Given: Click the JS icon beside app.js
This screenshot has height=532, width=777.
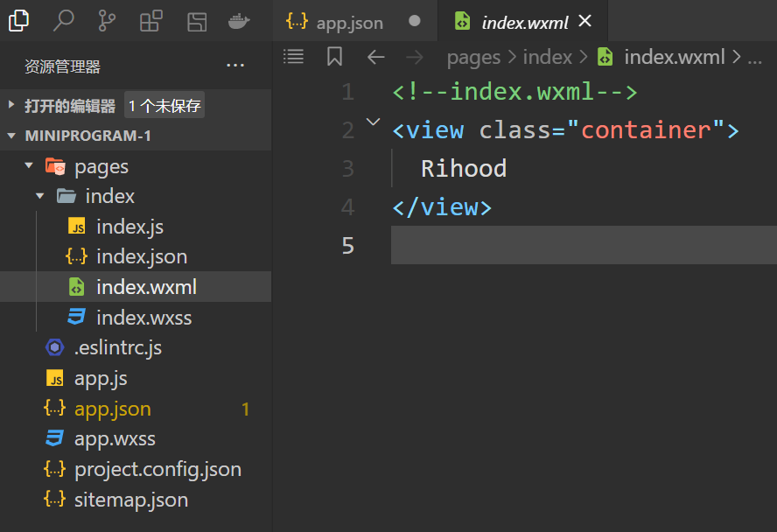Looking at the screenshot, I should click(55, 378).
